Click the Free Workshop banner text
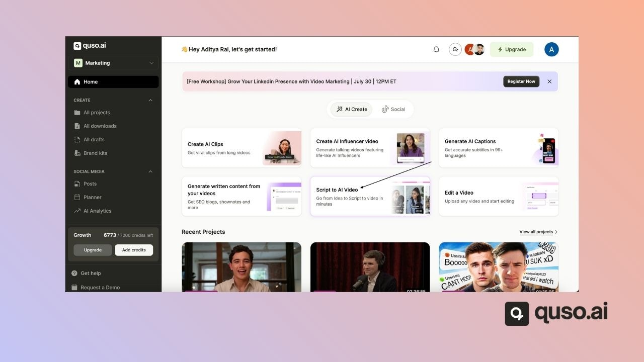644x362 pixels. pos(291,81)
